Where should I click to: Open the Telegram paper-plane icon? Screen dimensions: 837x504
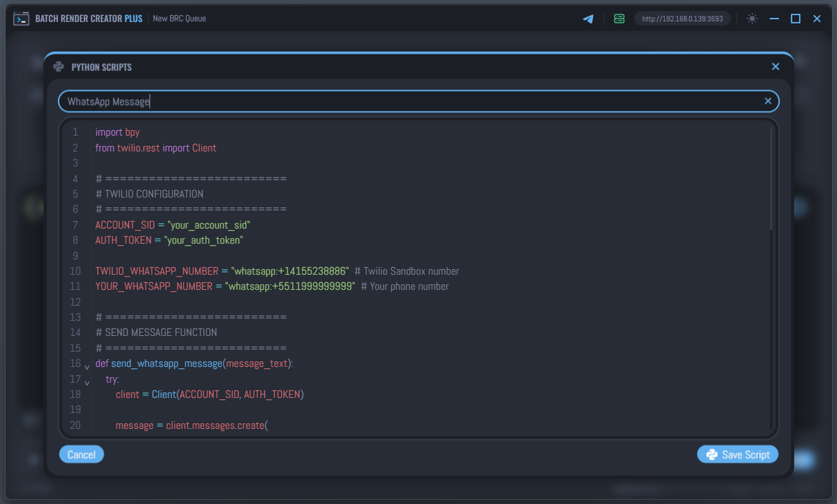(x=588, y=19)
